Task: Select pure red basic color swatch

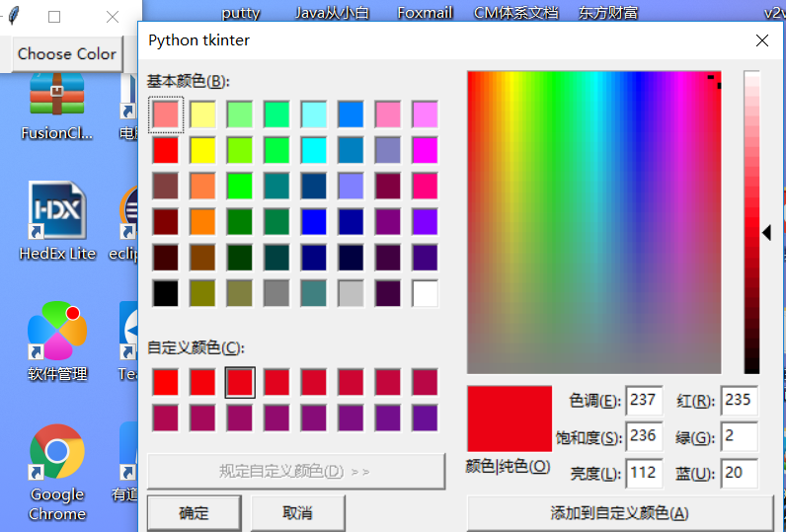Action: (x=166, y=150)
